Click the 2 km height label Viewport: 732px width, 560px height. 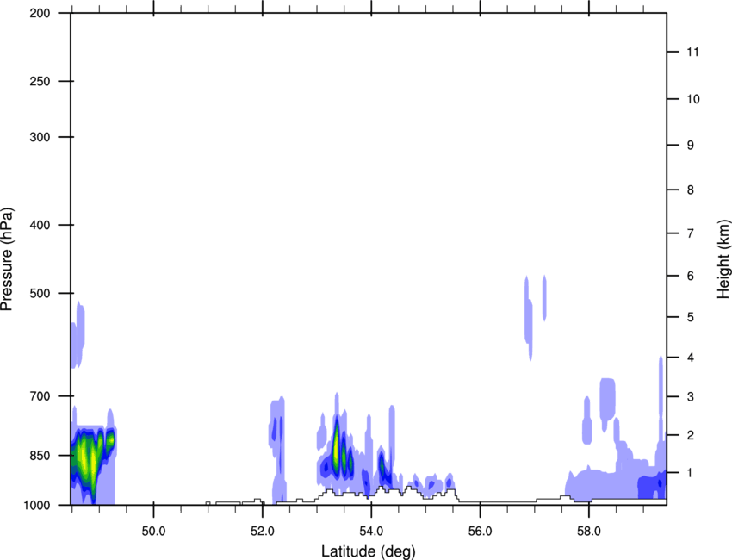point(691,435)
